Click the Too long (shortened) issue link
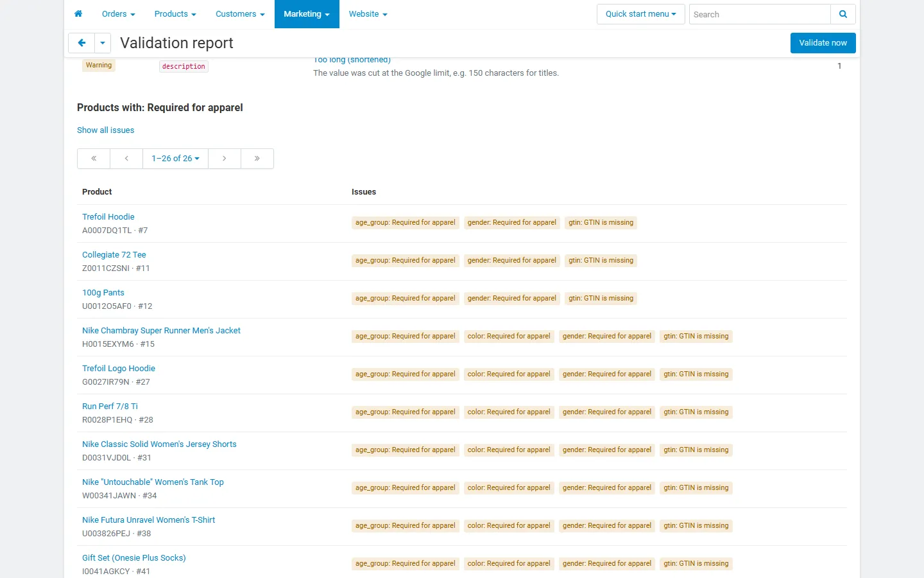Viewport: 924px width, 578px height. click(x=352, y=60)
